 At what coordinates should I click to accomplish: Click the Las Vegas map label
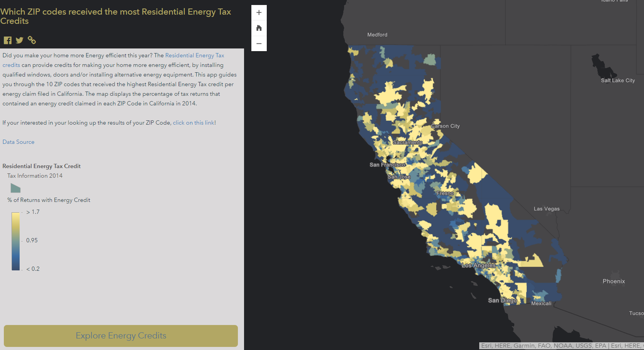point(547,209)
